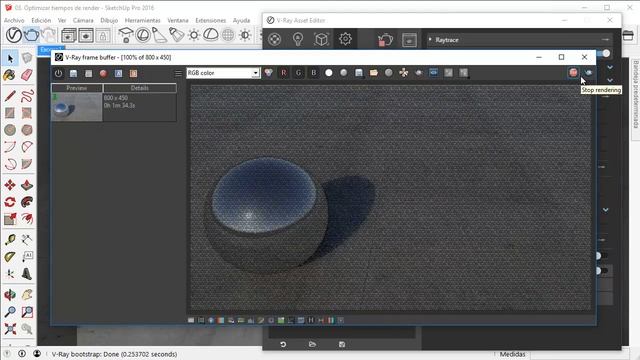Open Herramientas menu
Screen dimensions: 640x360
click(x=142, y=20)
